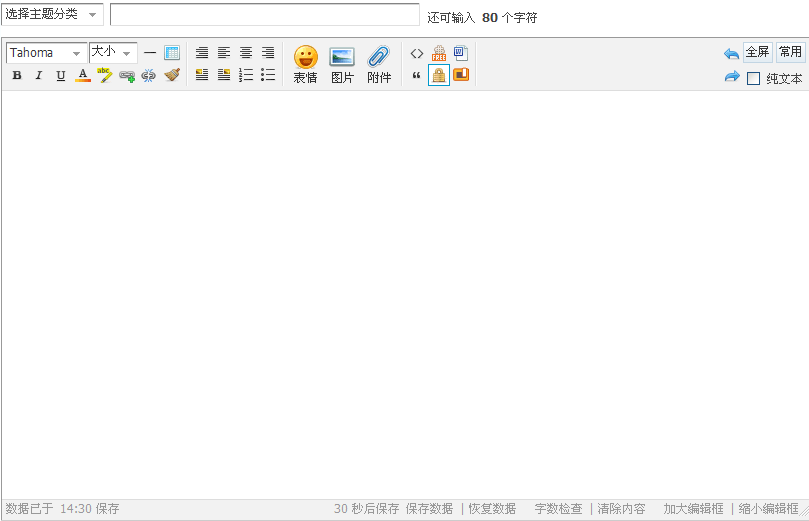Pick font color with the A icon
This screenshot has height=521, width=809.
[x=83, y=75]
